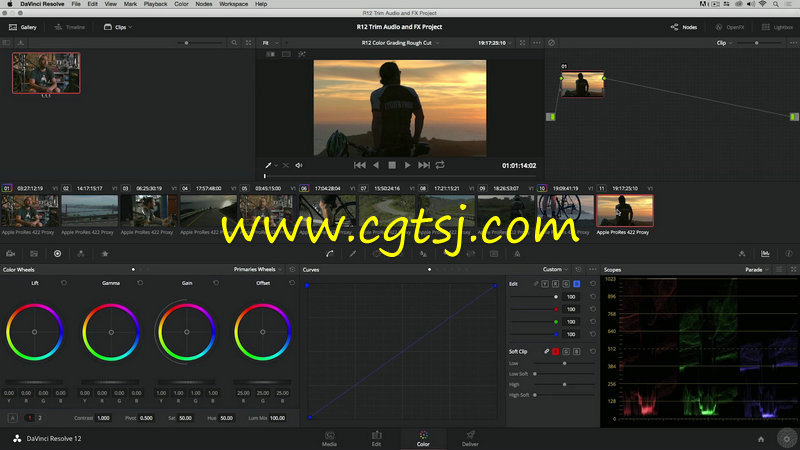Open the Color Wheels palette icon
This screenshot has height=450, width=800.
[57, 254]
